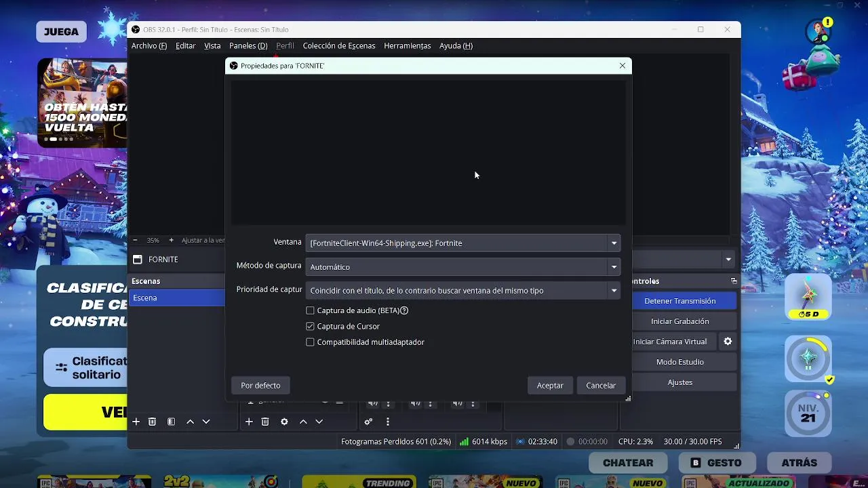The height and width of the screenshot is (488, 868).
Task: Open Ajustes from Controles panel
Action: coord(679,382)
